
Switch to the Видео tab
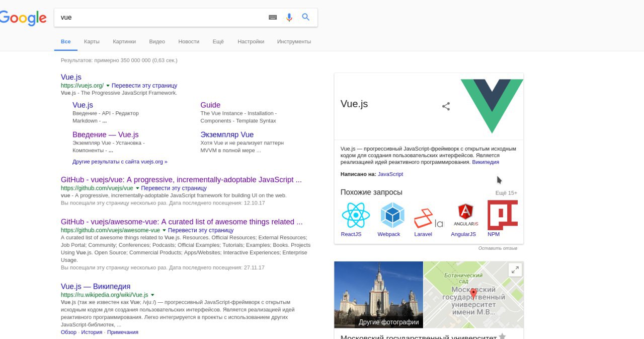pyautogui.click(x=157, y=41)
